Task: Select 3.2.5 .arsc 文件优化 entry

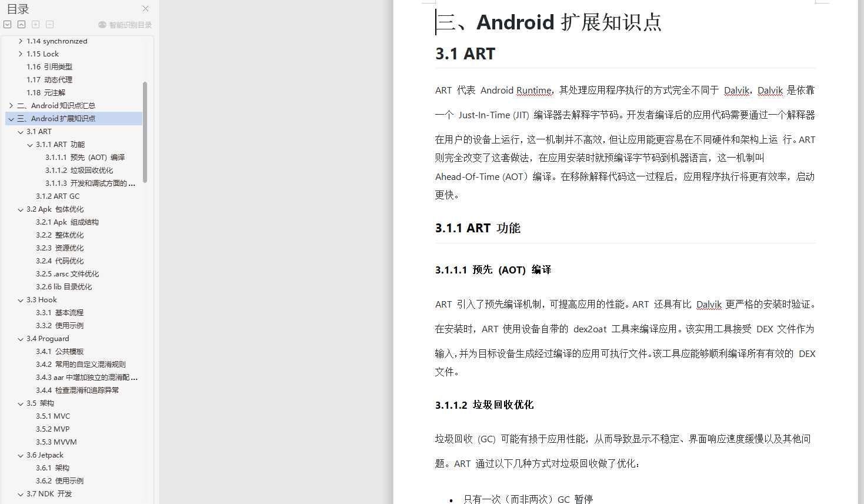Action: click(68, 274)
